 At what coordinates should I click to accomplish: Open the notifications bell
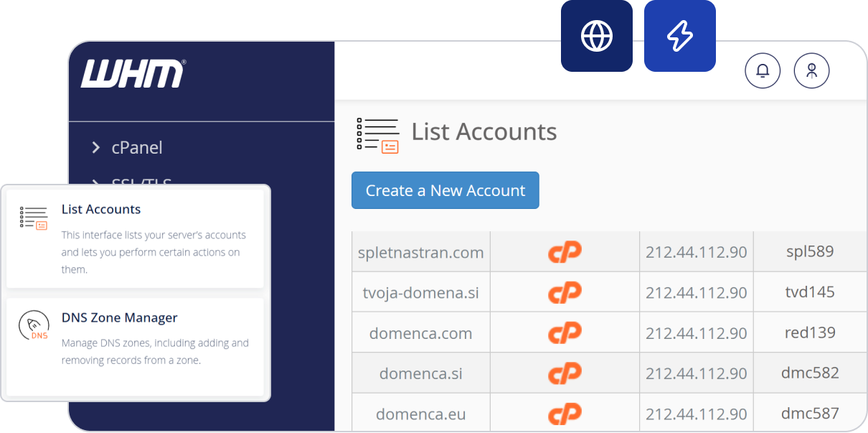click(763, 70)
